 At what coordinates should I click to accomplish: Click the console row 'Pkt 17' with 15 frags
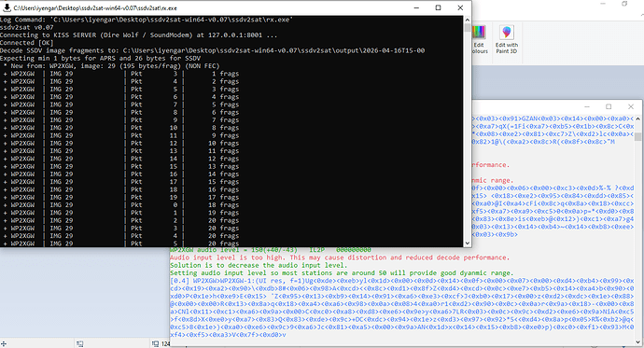[121, 182]
